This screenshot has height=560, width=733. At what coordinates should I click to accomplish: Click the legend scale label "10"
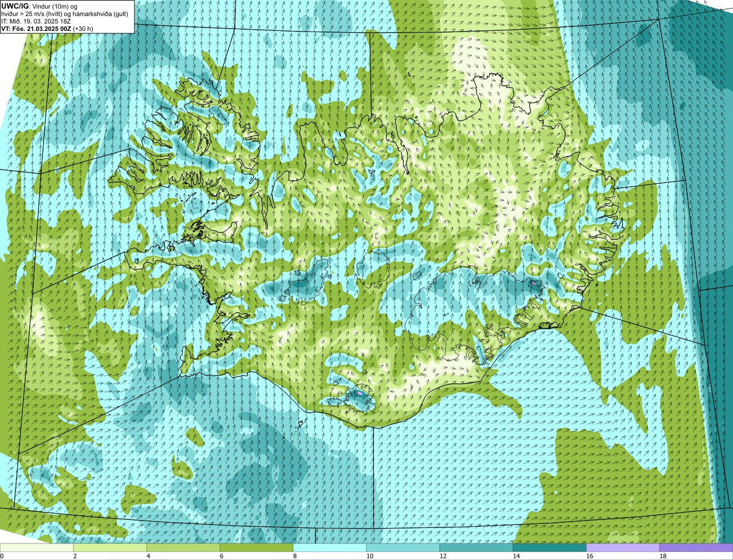[370, 556]
